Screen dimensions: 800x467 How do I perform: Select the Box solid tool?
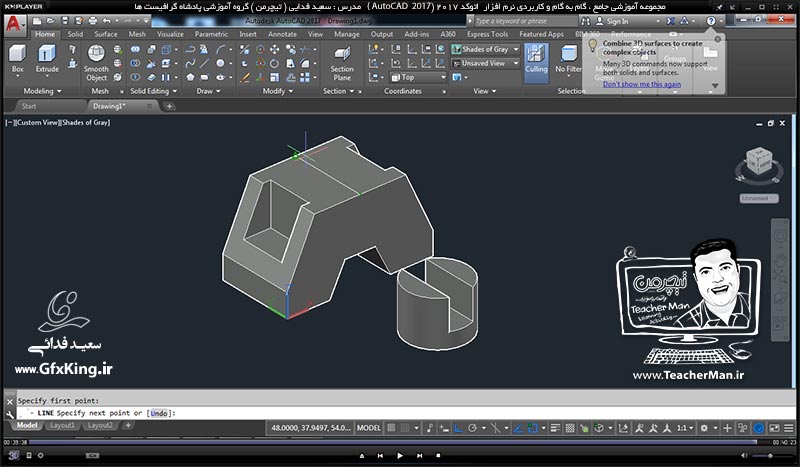(17, 59)
